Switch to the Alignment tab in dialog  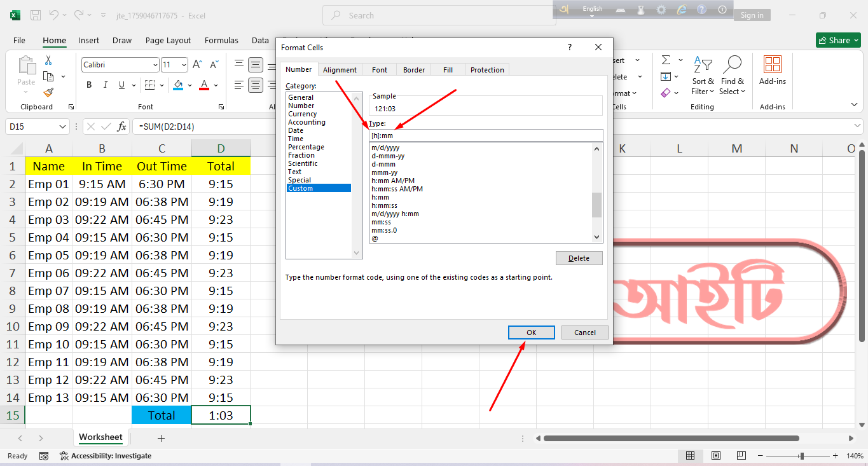pyautogui.click(x=340, y=70)
